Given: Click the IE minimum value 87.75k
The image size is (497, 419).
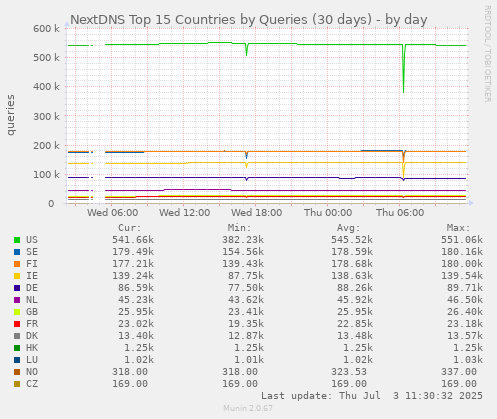Looking at the screenshot, I should pos(246,276).
